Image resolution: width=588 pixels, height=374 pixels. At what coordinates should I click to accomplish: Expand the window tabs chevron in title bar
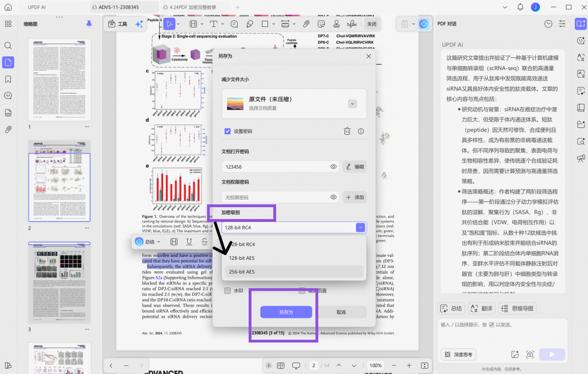(x=505, y=7)
